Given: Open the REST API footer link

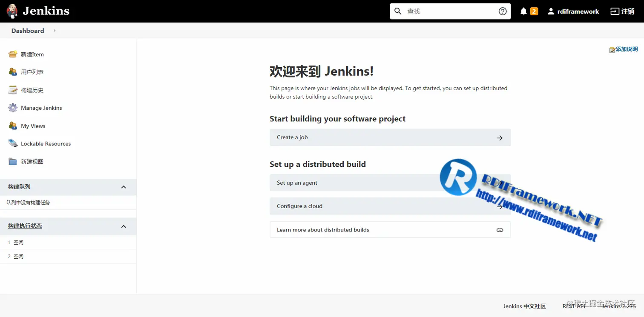Looking at the screenshot, I should 574,306.
